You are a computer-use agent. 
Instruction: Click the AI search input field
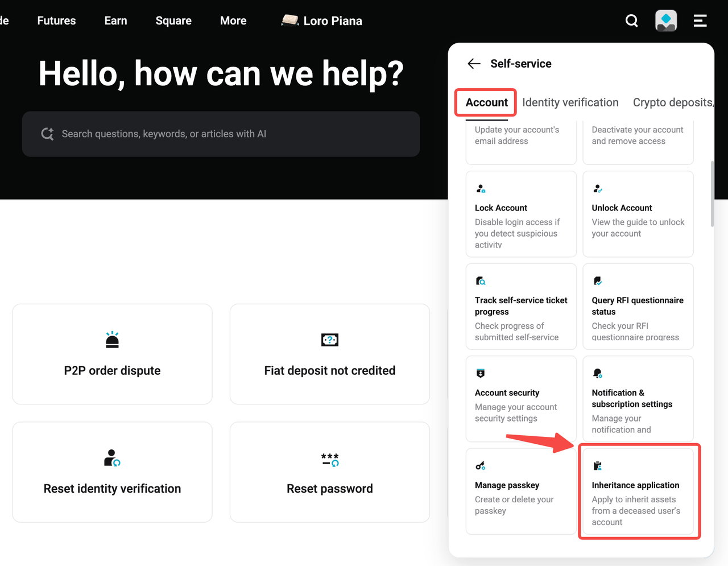221,134
